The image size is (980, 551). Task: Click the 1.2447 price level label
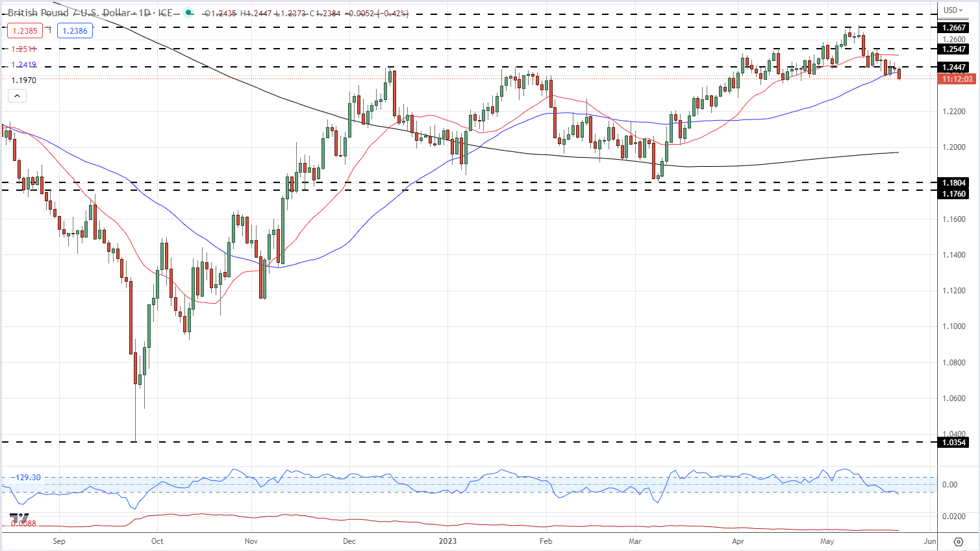(953, 67)
